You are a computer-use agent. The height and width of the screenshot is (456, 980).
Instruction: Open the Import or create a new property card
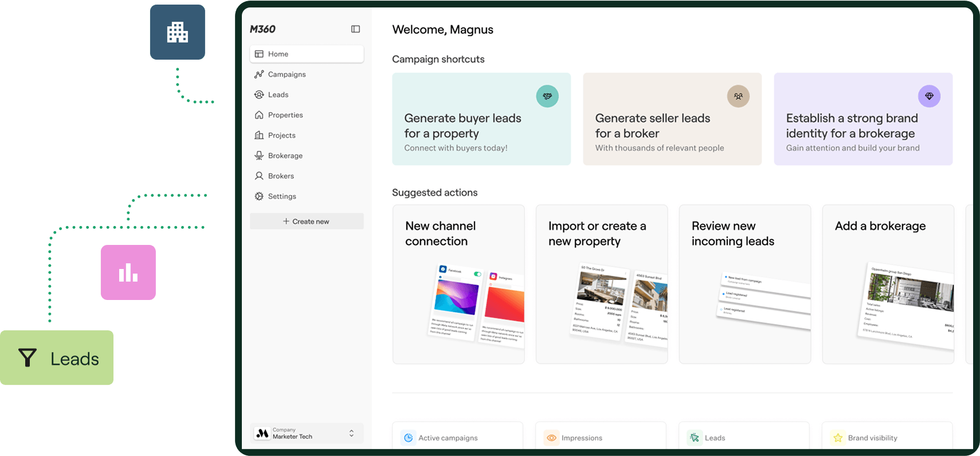601,284
